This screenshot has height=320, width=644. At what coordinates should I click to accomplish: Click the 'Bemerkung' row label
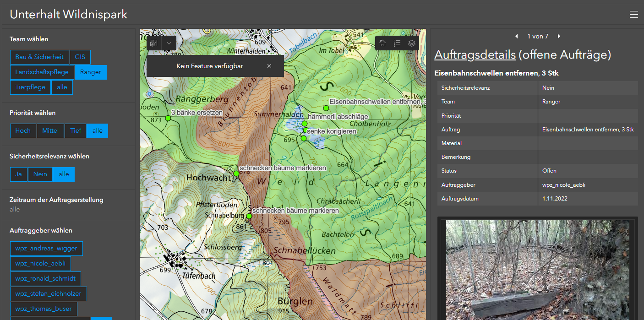[x=456, y=157]
